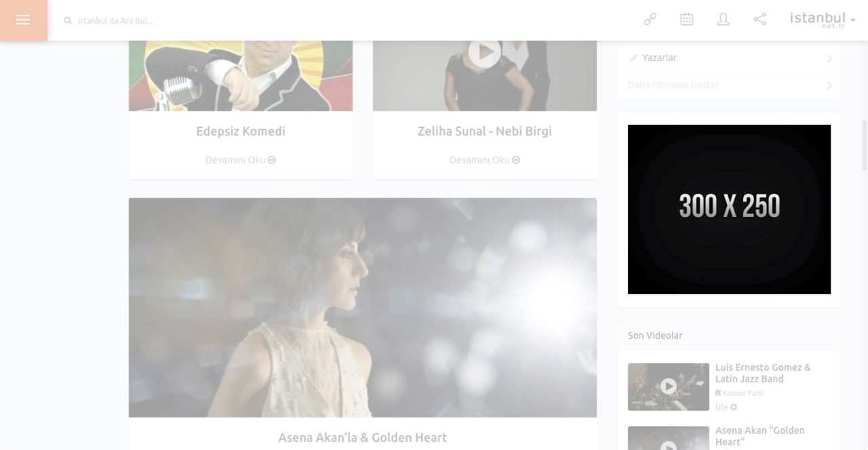Image resolution: width=868 pixels, height=450 pixels.
Task: Expand the Yazarlar chevron arrow
Action: tap(829, 59)
